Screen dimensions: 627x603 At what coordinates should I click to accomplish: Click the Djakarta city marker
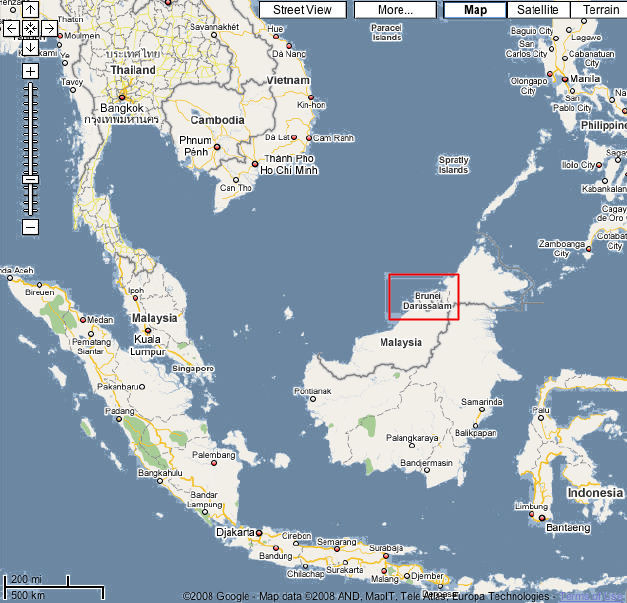click(258, 532)
